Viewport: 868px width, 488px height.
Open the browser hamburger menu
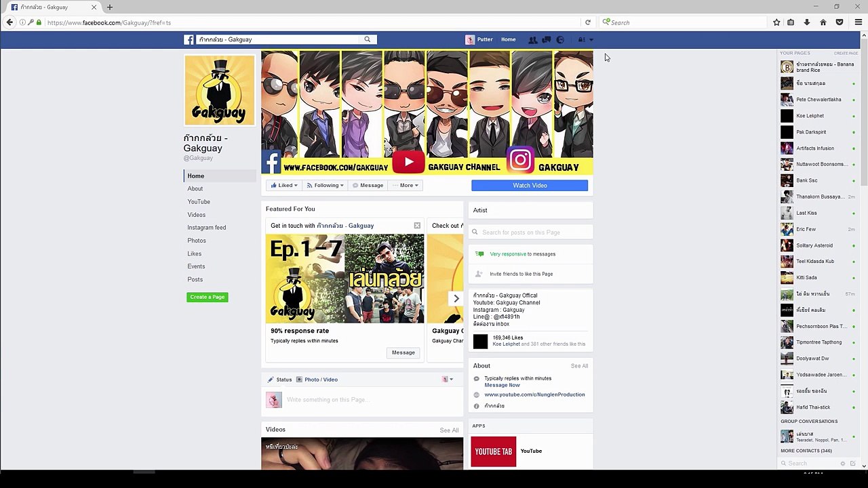(x=858, y=22)
